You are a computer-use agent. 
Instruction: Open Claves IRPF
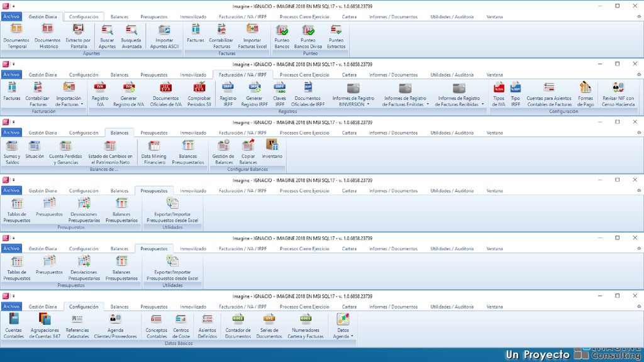point(279,94)
